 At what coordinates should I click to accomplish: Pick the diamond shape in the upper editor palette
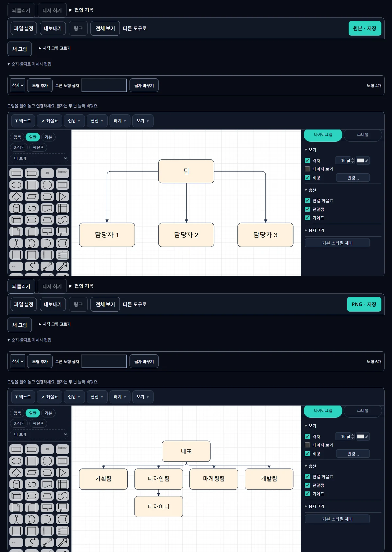(16, 197)
